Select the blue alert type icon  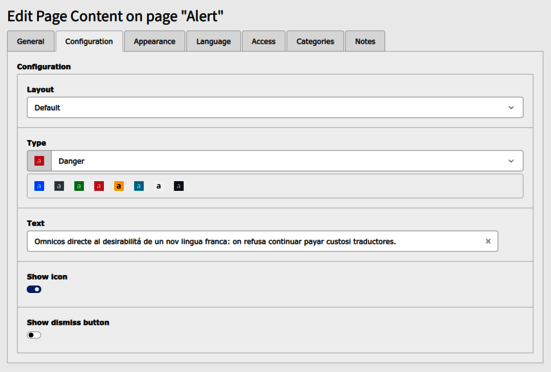coord(39,186)
